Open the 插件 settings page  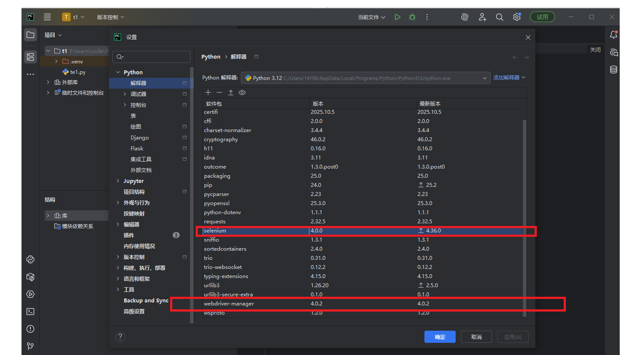click(129, 235)
